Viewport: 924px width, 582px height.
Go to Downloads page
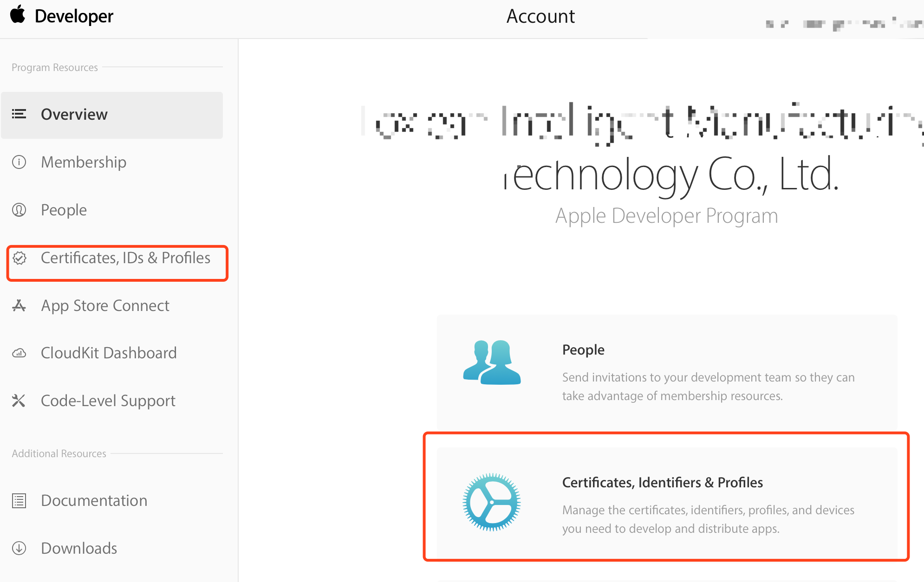pos(79,548)
